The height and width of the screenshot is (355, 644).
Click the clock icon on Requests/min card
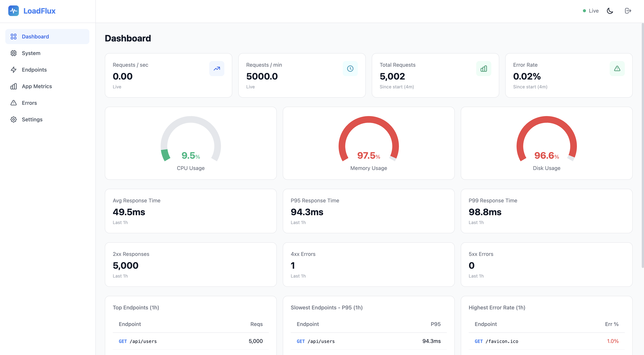click(350, 68)
